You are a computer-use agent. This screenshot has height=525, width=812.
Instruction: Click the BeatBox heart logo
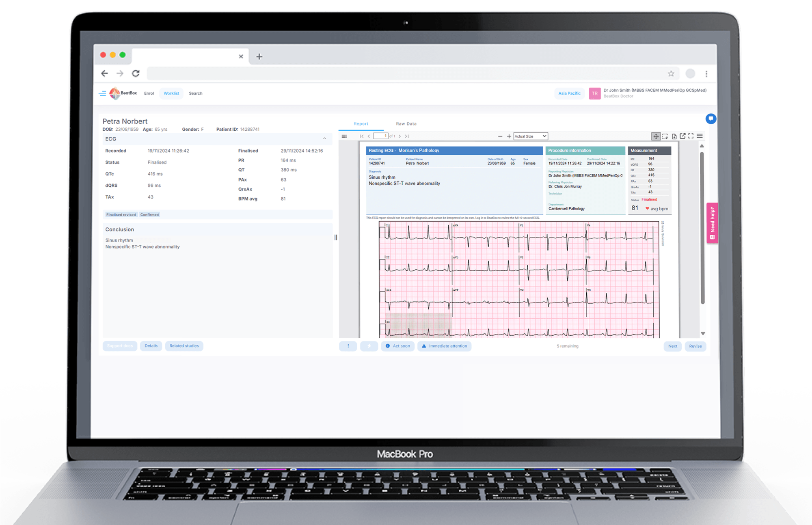(x=115, y=93)
